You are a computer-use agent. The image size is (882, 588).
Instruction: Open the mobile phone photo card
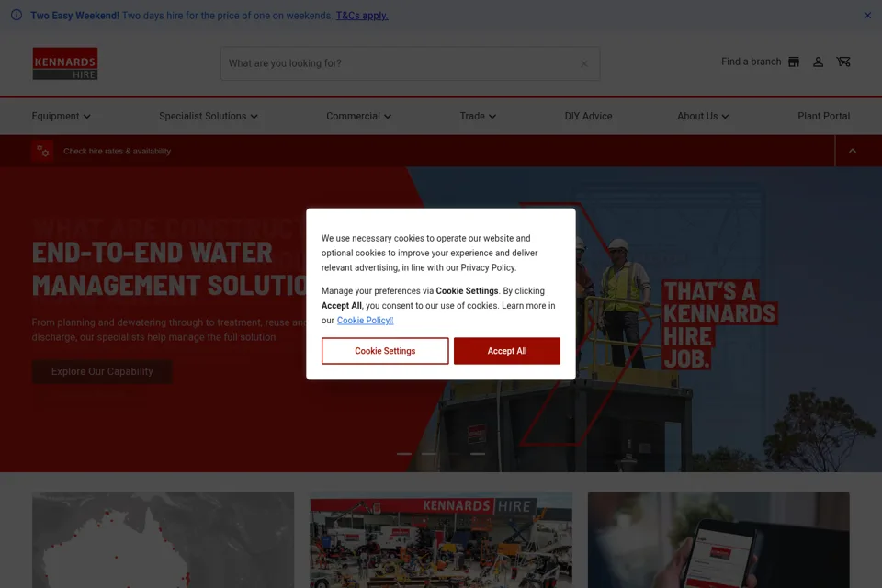(x=718, y=540)
